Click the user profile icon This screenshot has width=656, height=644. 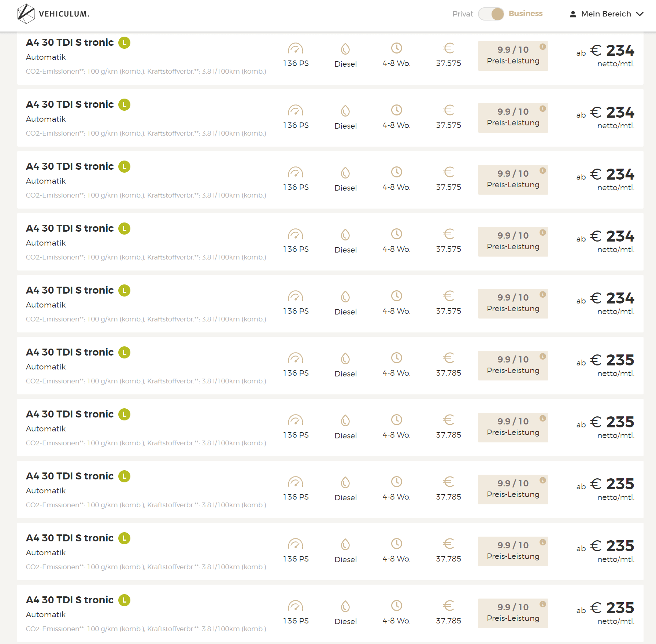click(x=573, y=14)
